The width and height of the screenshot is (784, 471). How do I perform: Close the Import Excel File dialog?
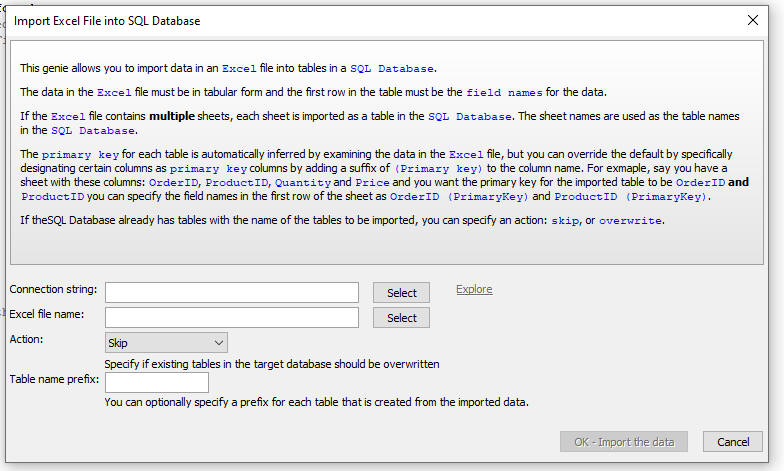[752, 20]
